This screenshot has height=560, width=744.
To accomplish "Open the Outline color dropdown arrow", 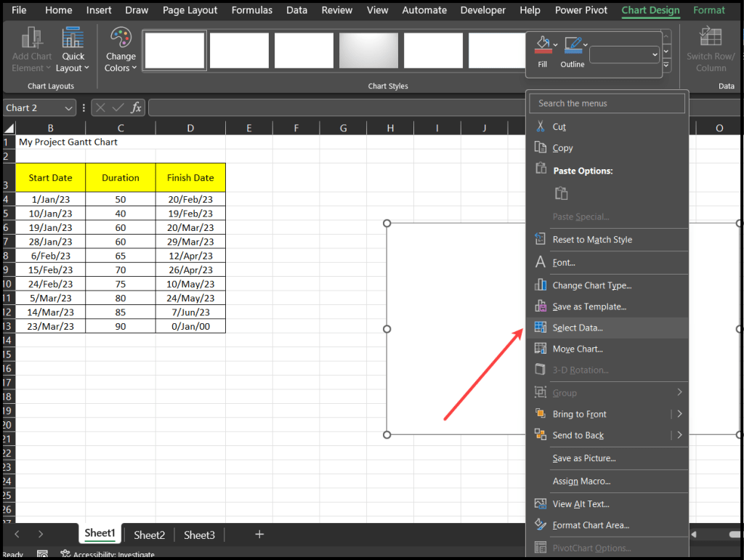I will (586, 44).
